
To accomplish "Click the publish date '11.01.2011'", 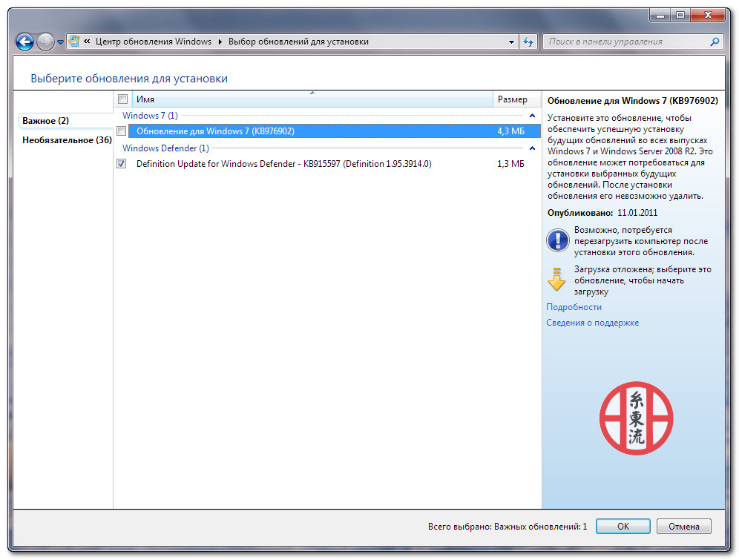I will (x=637, y=213).
